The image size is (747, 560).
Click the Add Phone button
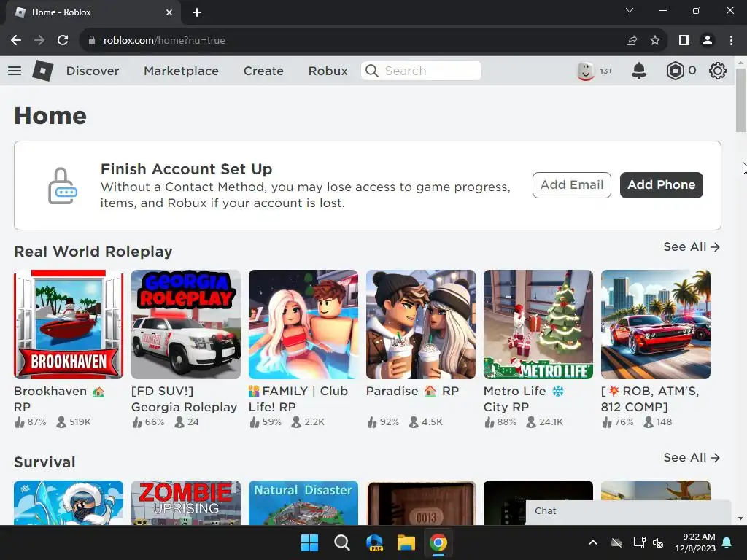pyautogui.click(x=661, y=184)
